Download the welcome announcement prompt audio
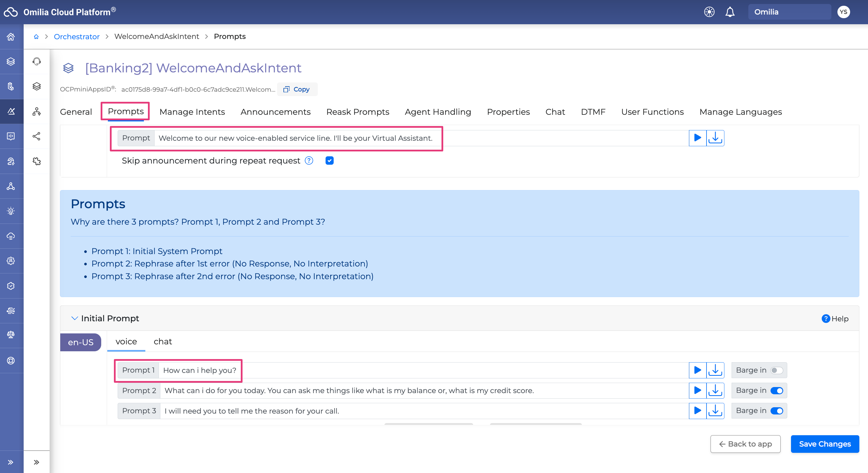This screenshot has width=868, height=473. point(715,138)
